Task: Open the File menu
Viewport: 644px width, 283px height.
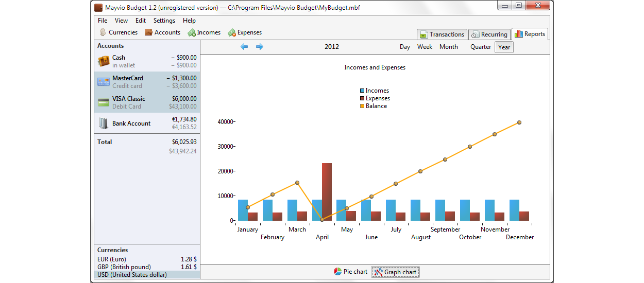Action: pos(103,21)
